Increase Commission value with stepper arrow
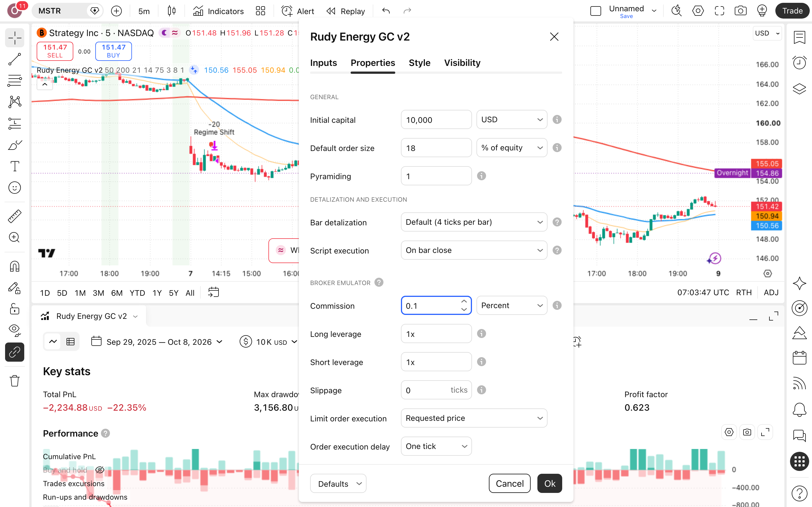Viewport: 812px width, 507px height. (464, 301)
